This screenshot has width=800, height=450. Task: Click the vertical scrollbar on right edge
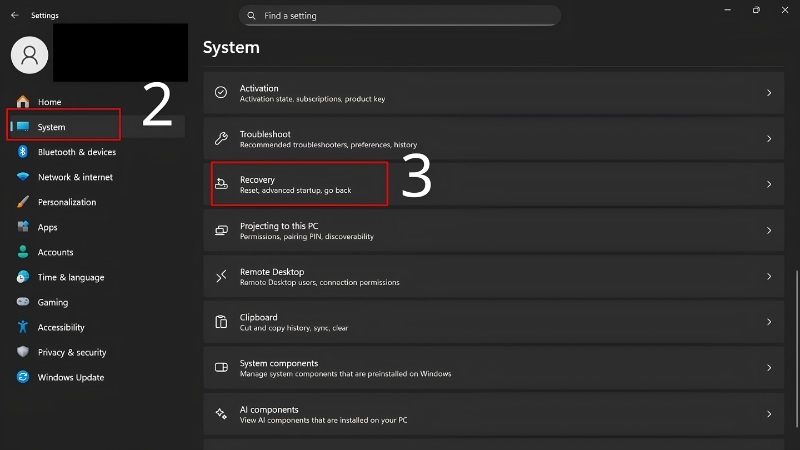[x=797, y=349]
